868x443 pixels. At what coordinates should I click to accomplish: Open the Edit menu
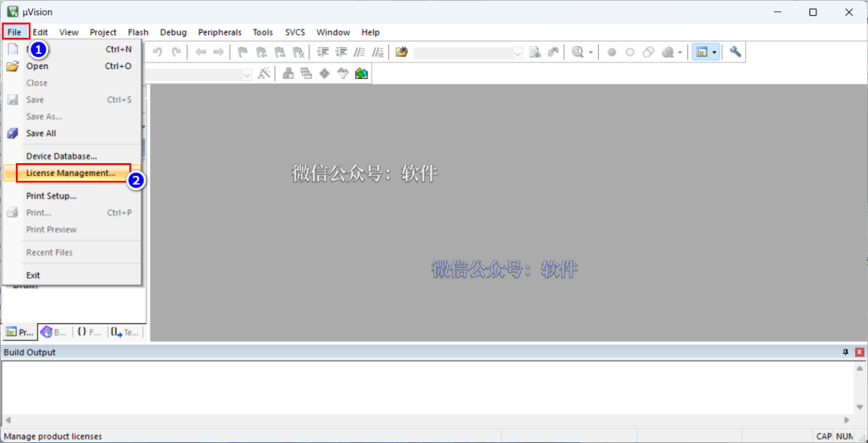(40, 32)
